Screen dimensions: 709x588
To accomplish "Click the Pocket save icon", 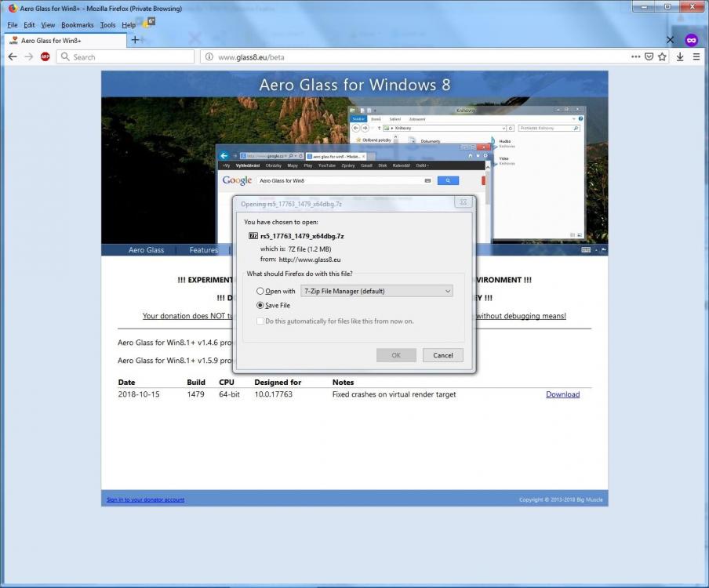I will (x=649, y=56).
